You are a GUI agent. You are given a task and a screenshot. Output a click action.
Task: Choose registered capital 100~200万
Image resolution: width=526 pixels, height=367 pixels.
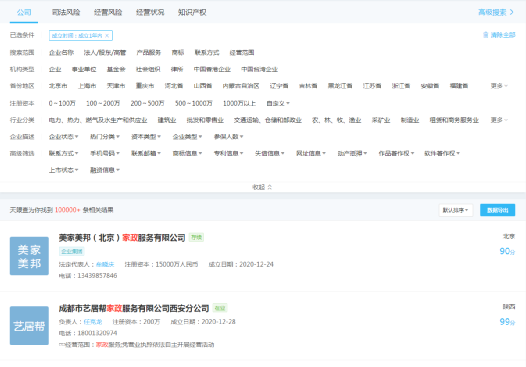[x=103, y=103]
